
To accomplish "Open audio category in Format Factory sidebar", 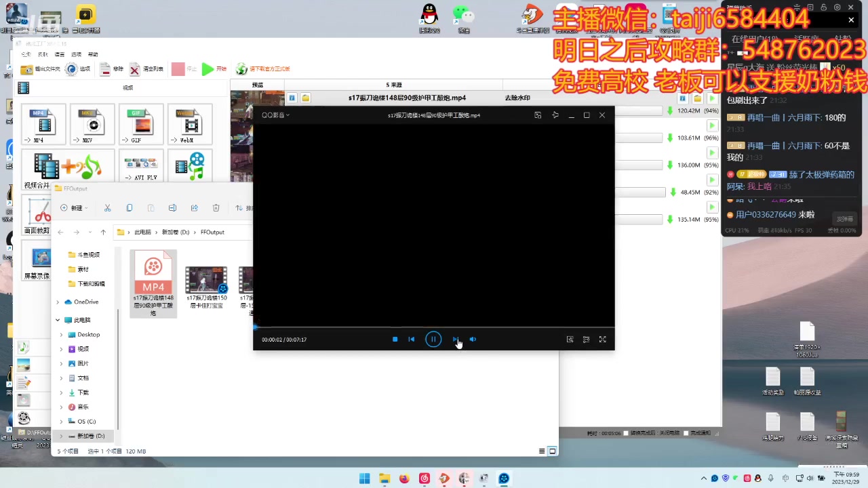I will click(x=24, y=347).
